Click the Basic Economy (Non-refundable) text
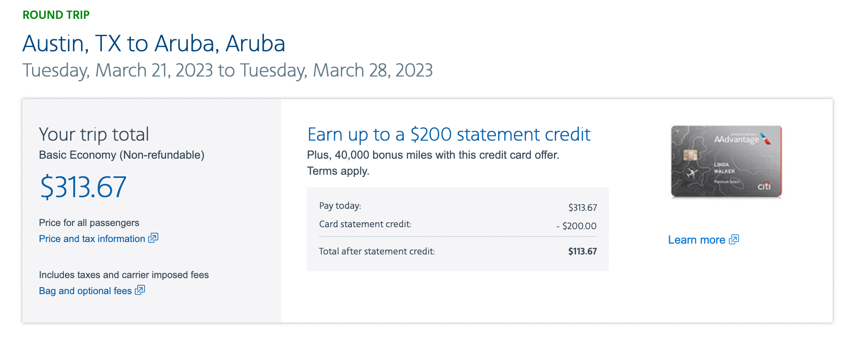868x339 pixels. click(x=122, y=155)
